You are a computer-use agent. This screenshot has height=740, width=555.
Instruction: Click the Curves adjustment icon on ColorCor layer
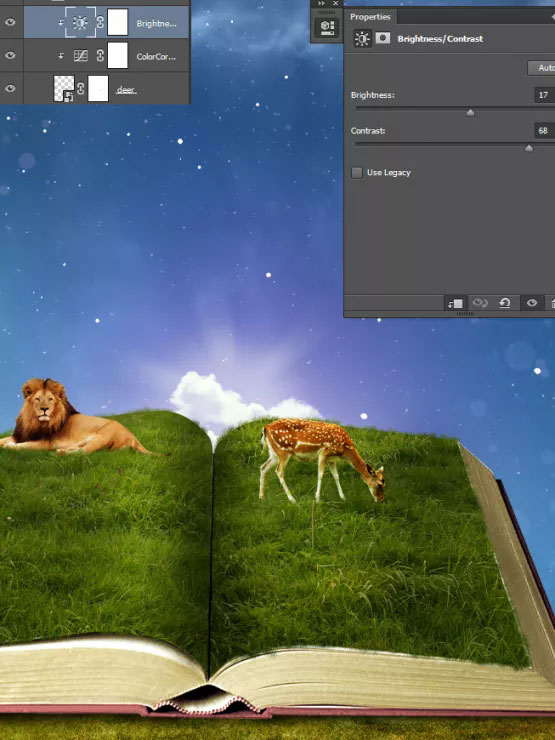pyautogui.click(x=81, y=56)
